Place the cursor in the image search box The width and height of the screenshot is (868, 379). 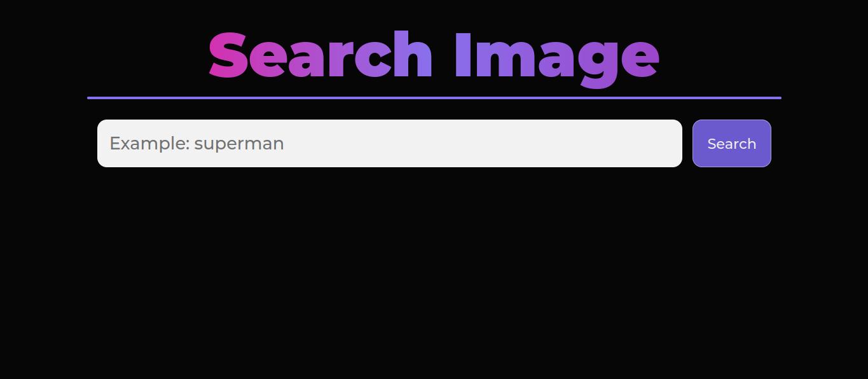389,144
